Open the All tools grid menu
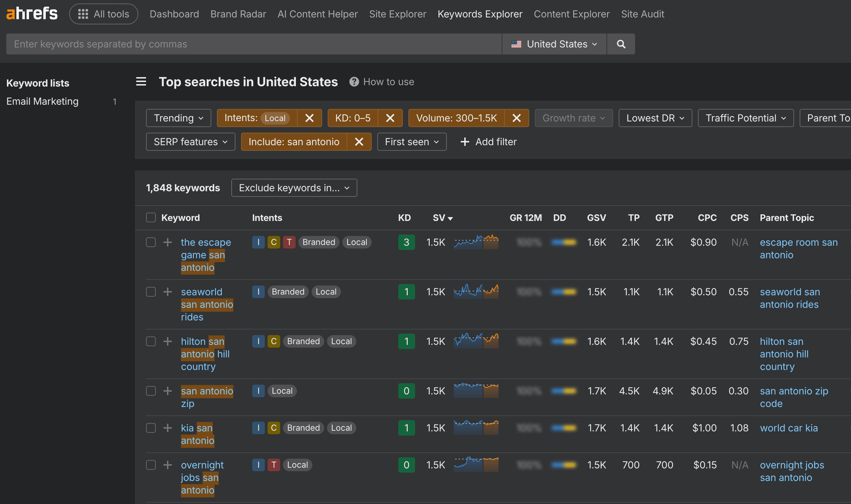Screen dimensions: 851x504 104,14
